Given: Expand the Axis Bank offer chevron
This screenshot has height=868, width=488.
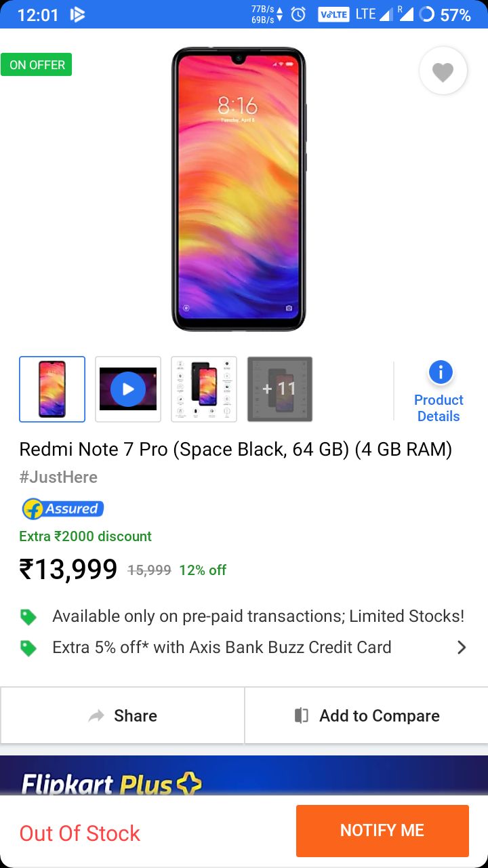Looking at the screenshot, I should (x=462, y=647).
